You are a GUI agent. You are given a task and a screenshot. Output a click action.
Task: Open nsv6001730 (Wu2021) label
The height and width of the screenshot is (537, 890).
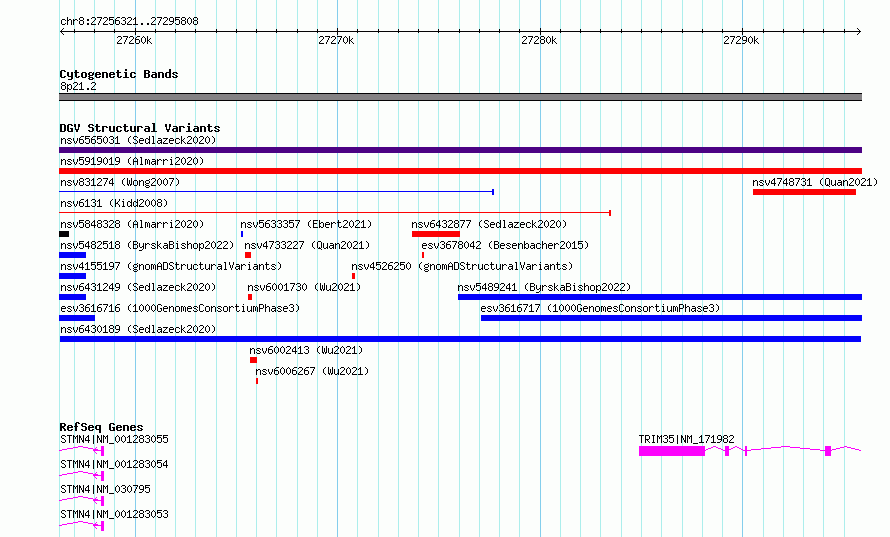304,287
